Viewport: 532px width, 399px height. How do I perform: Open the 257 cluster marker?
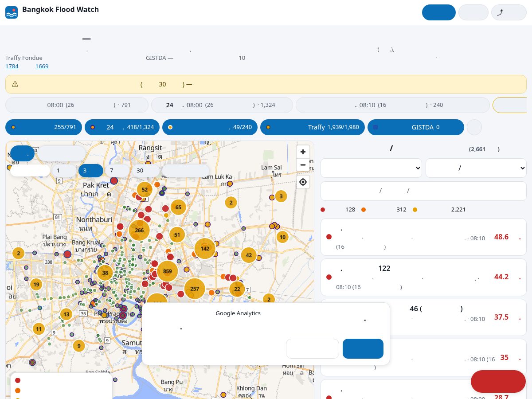[x=195, y=289]
